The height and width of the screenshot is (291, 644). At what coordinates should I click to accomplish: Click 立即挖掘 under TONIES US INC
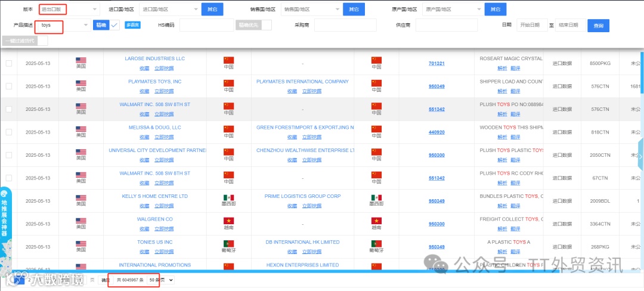click(x=164, y=252)
